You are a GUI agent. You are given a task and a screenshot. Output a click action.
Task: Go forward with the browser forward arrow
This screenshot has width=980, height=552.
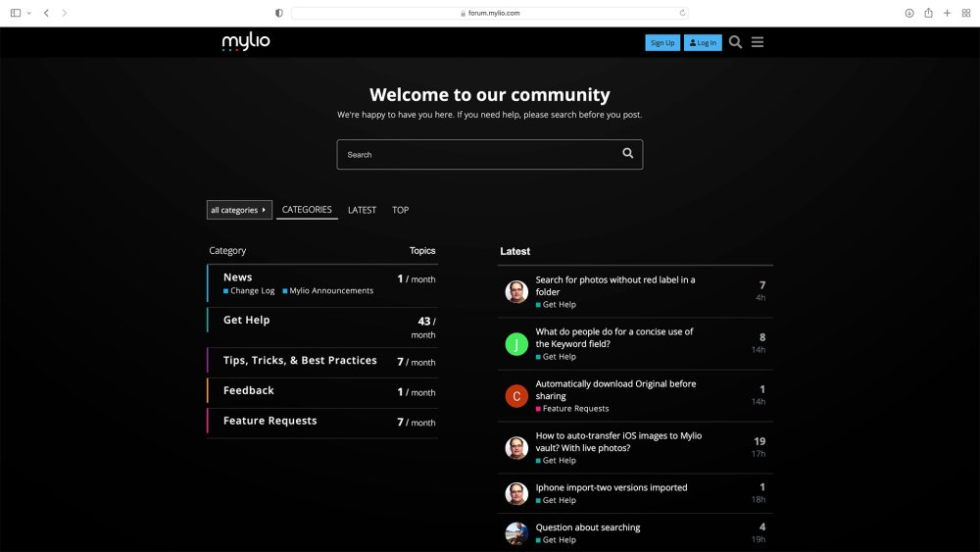pyautogui.click(x=65, y=13)
